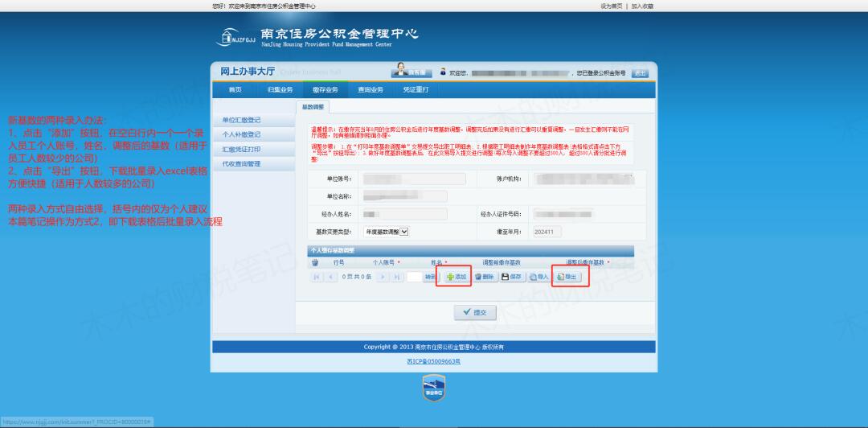Click the 行号 column header
Image resolution: width=868 pixels, height=428 pixels.
[339, 262]
